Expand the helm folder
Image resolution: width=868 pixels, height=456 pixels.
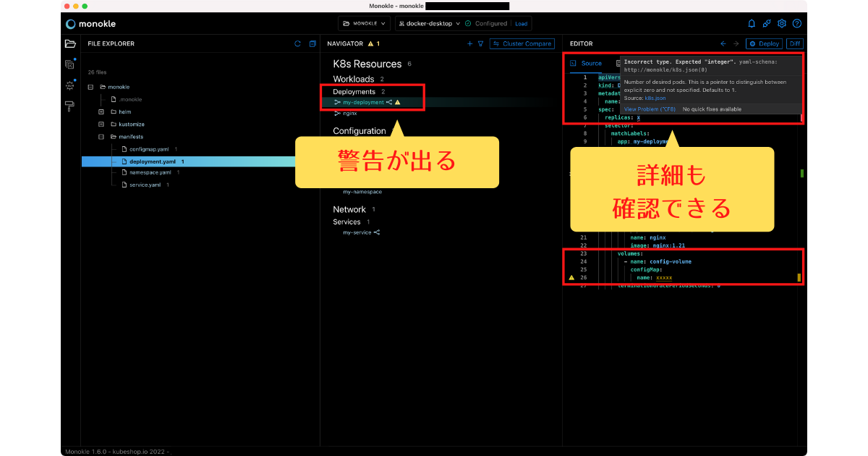pyautogui.click(x=101, y=112)
